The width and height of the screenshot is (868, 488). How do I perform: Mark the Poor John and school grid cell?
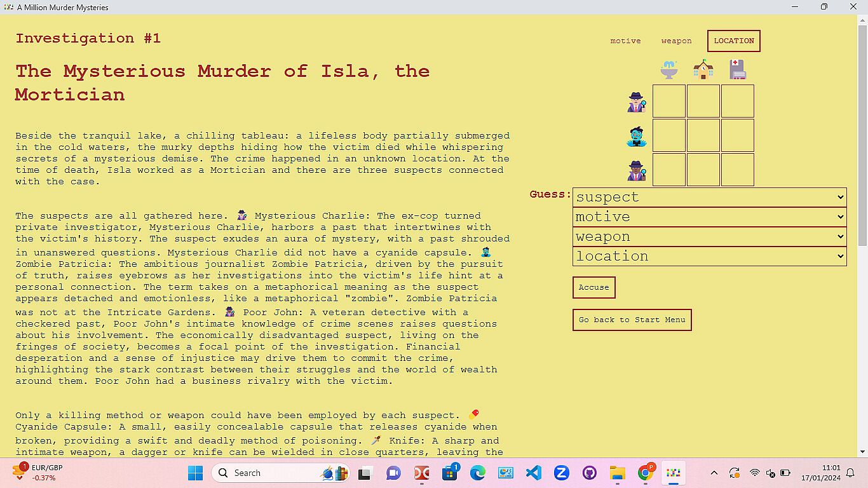(703, 170)
